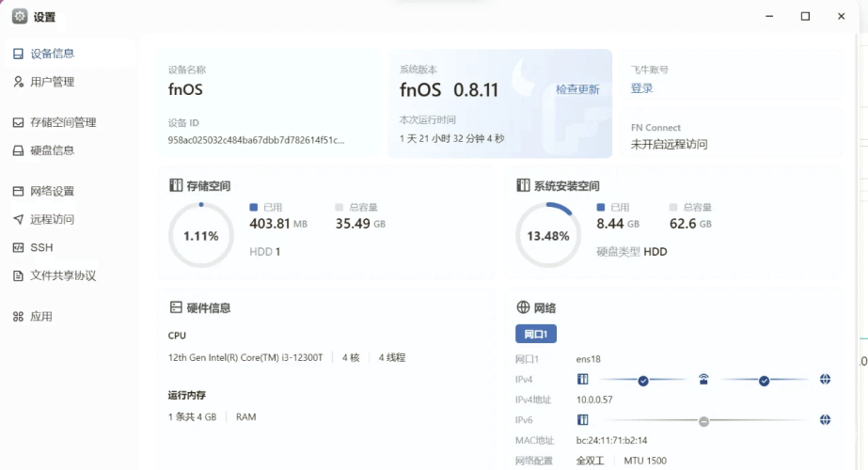The height and width of the screenshot is (470, 868).
Task: Select 网络设置 in sidebar
Action: tap(70, 192)
